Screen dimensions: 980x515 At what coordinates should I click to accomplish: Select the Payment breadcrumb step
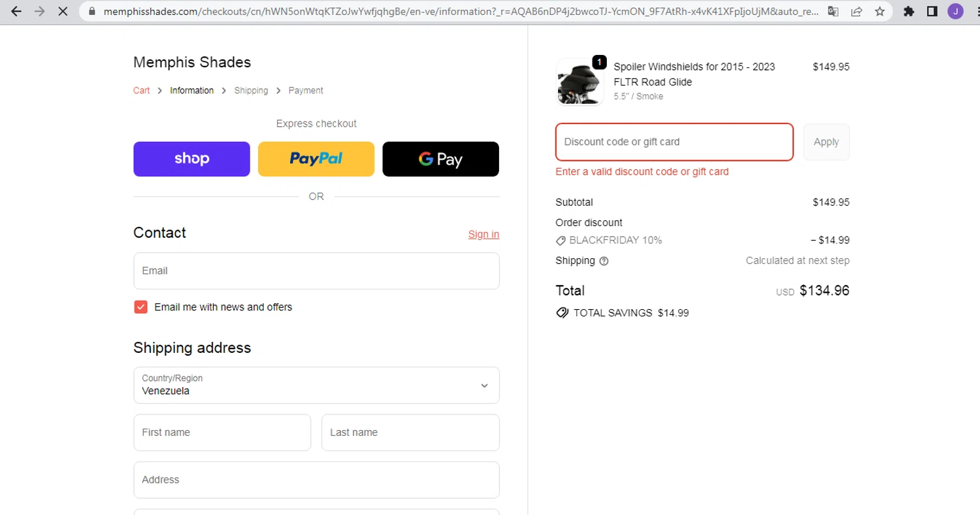point(306,90)
